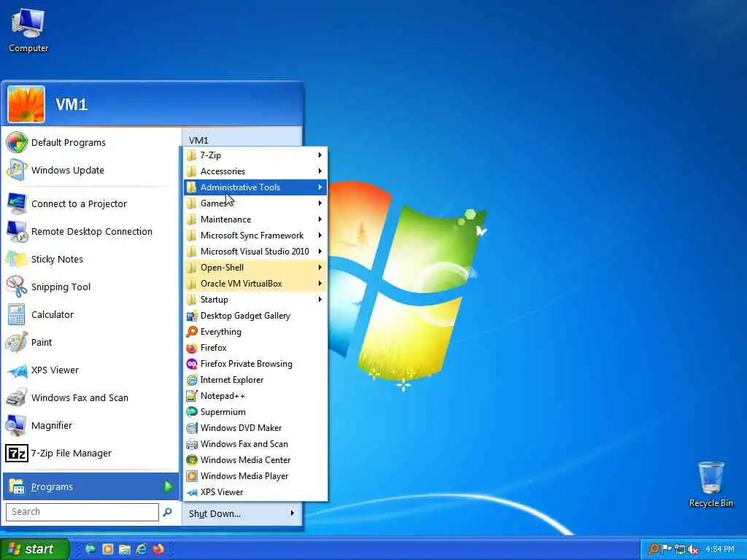747x560 pixels.
Task: Click the Start button
Action: tap(34, 549)
